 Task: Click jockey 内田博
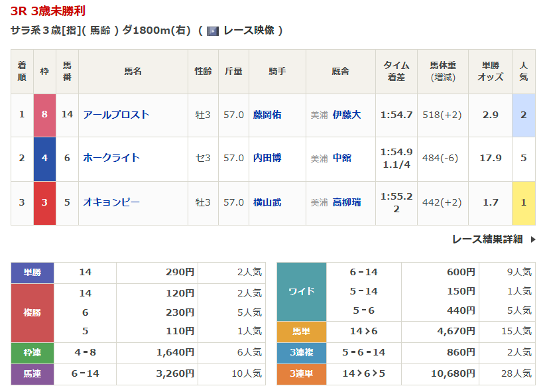(x=267, y=158)
